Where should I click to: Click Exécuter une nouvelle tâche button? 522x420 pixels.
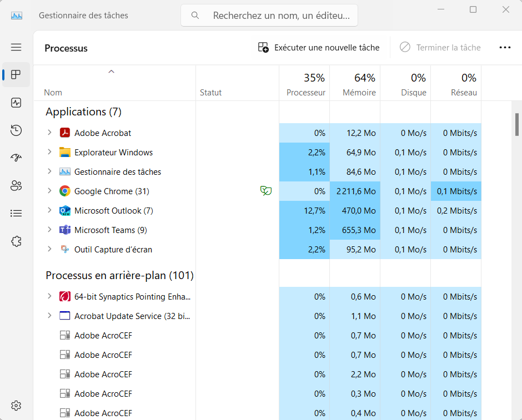[x=319, y=48]
